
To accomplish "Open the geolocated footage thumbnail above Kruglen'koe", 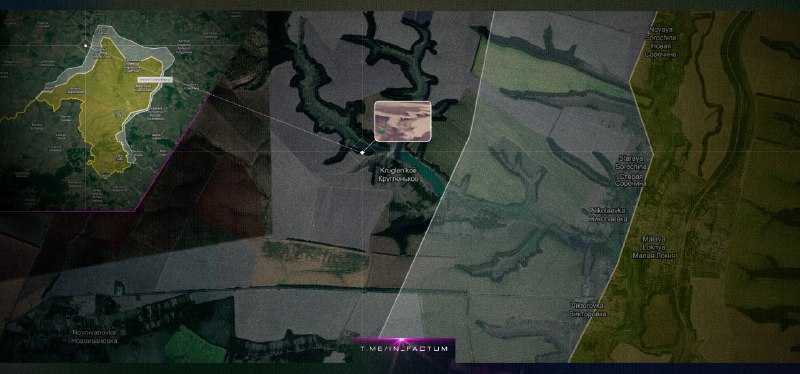I will tap(403, 121).
